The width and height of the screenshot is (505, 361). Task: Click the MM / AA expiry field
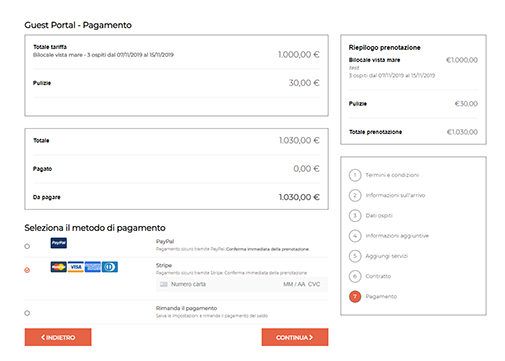click(x=294, y=284)
